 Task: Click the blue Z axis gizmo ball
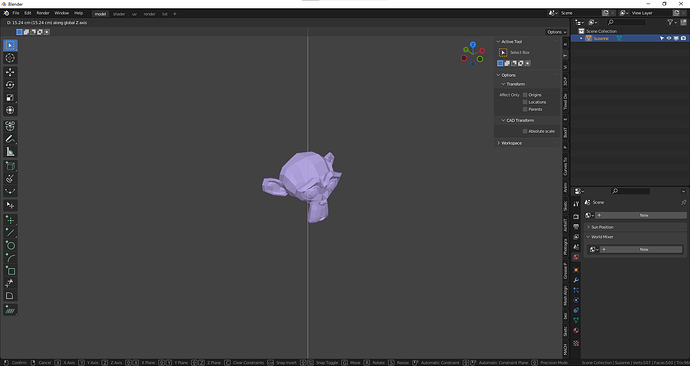(473, 44)
